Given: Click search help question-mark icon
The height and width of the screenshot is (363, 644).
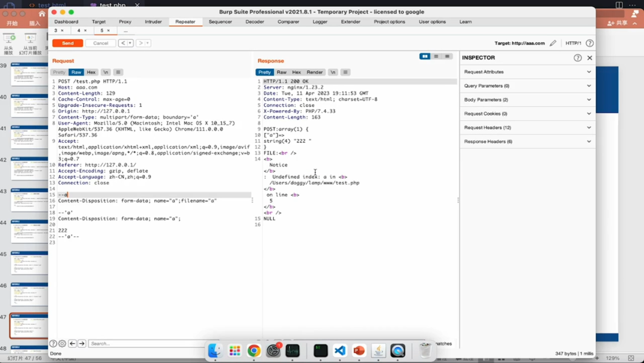Looking at the screenshot, I should pyautogui.click(x=53, y=343).
